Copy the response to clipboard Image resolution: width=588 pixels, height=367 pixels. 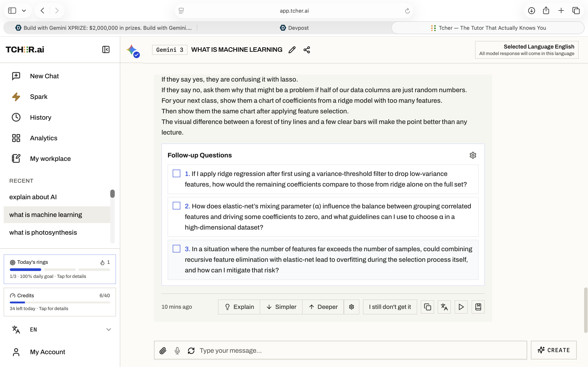pos(427,307)
